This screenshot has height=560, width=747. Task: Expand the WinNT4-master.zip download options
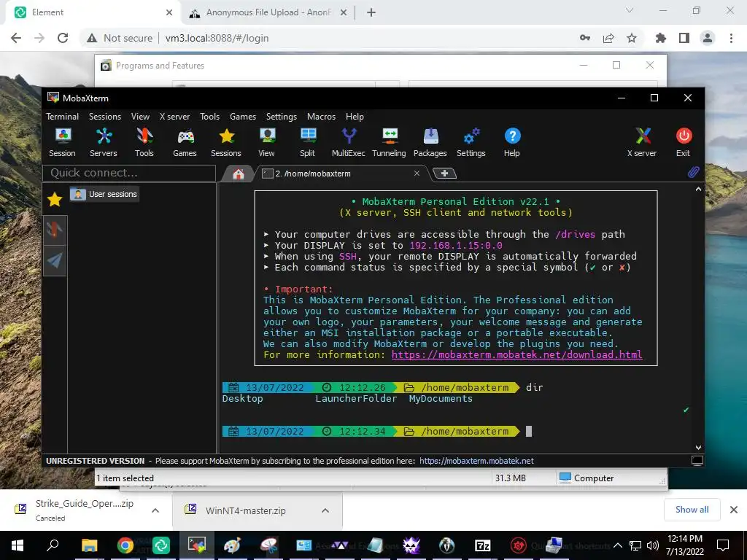coord(325,510)
